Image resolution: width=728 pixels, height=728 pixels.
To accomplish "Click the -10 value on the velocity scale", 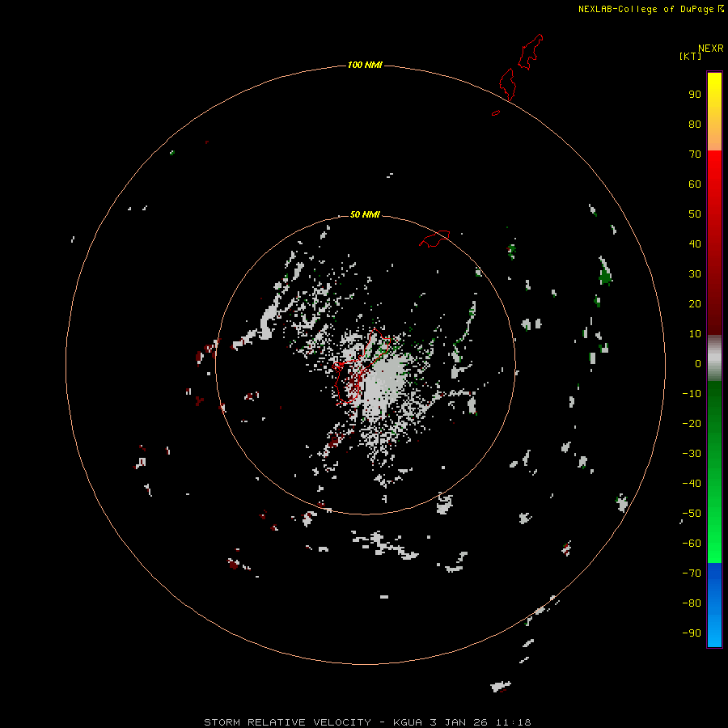I will click(x=692, y=394).
